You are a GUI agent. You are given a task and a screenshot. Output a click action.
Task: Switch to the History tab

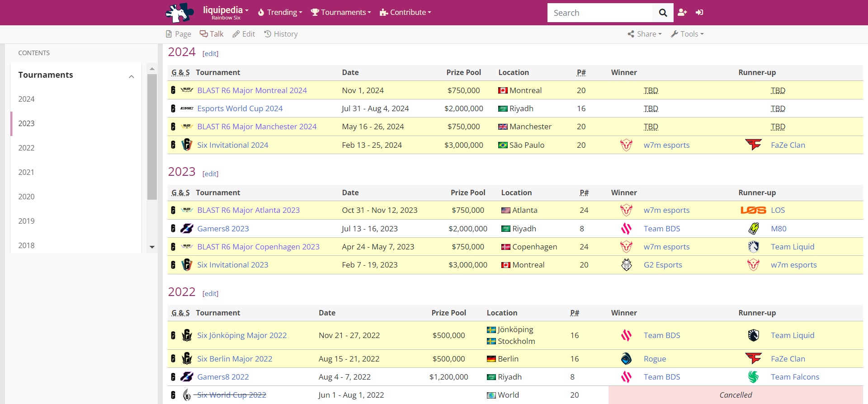click(281, 34)
